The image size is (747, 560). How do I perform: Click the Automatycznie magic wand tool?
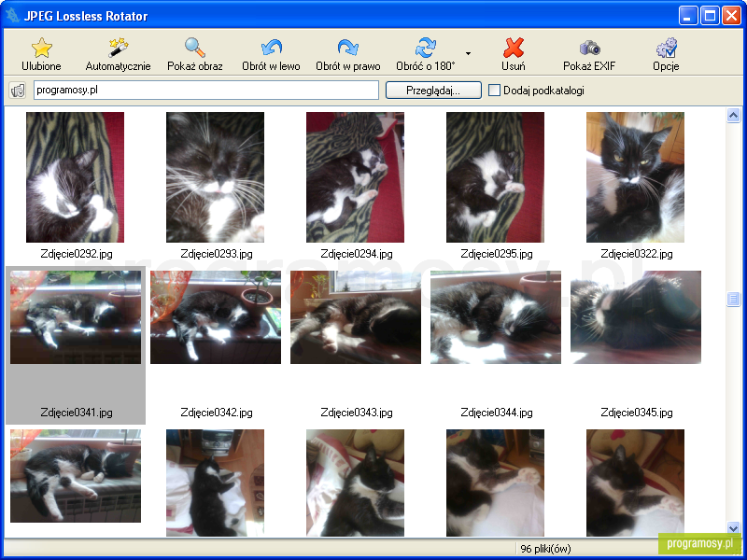[119, 48]
